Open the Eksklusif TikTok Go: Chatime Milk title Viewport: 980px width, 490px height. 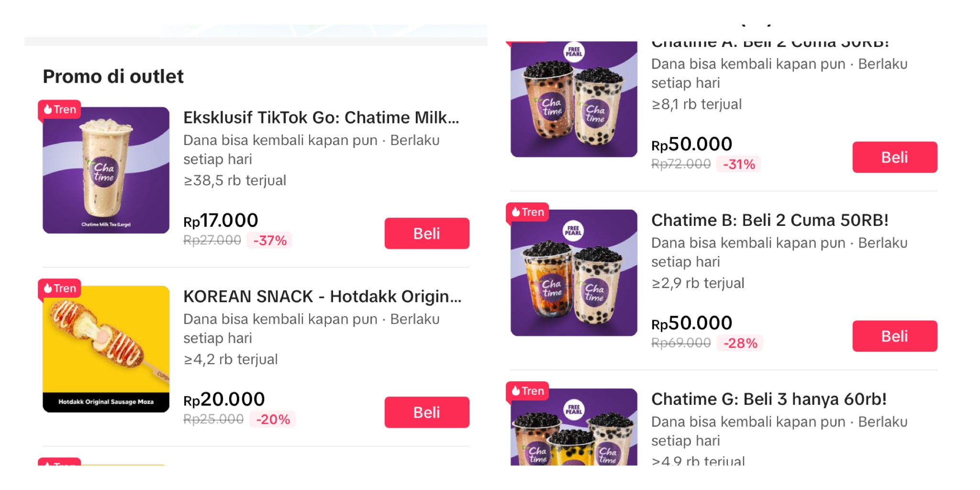click(321, 118)
